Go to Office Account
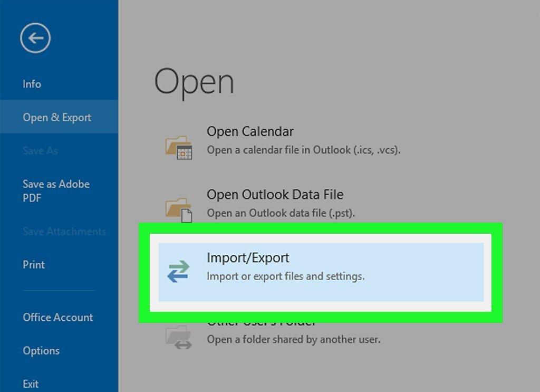The width and height of the screenshot is (540, 392). click(x=58, y=317)
